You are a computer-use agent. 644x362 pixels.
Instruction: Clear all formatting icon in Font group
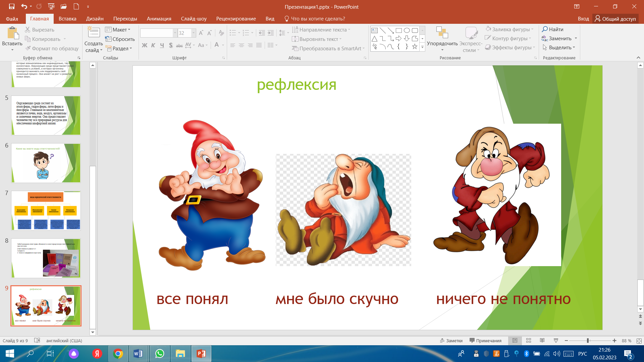221,33
